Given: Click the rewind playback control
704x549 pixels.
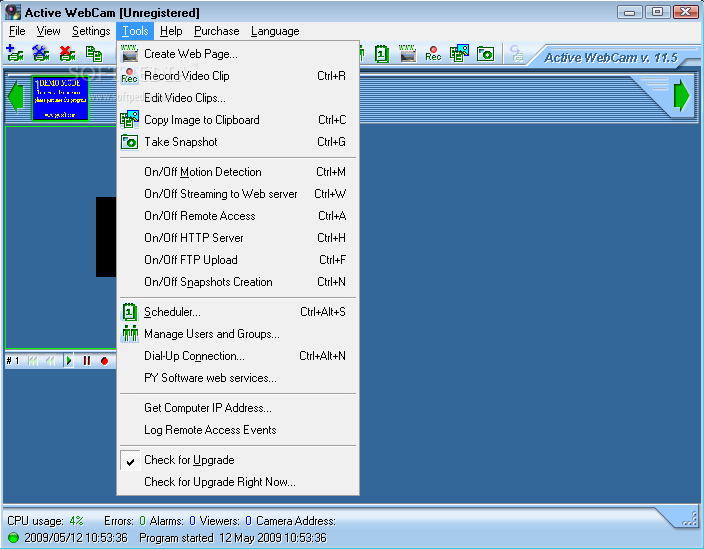Looking at the screenshot, I should coord(50,361).
